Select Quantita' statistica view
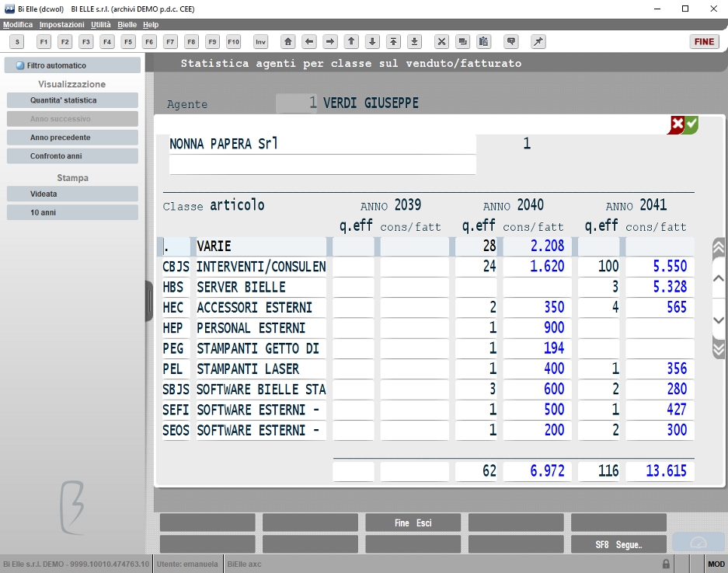This screenshot has width=728, height=573. [72, 100]
